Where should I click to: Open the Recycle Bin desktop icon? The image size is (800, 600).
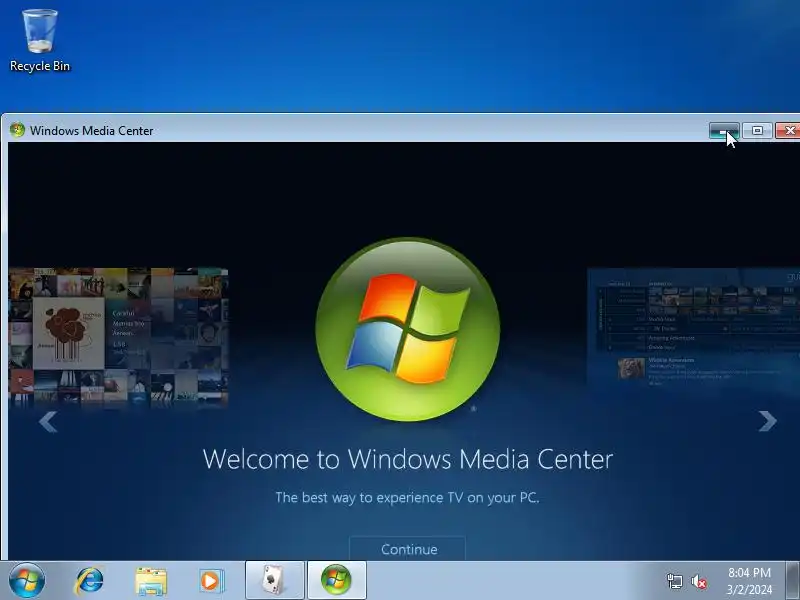click(40, 41)
